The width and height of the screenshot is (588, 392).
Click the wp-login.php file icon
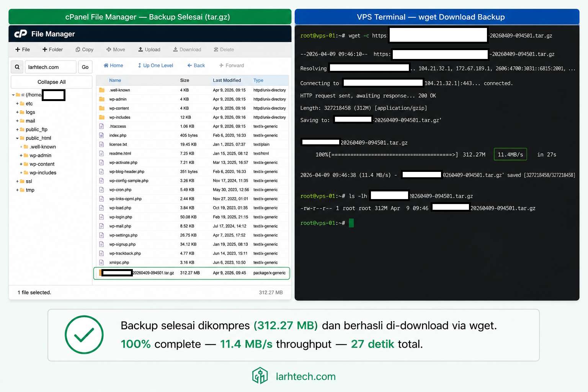coord(101,217)
